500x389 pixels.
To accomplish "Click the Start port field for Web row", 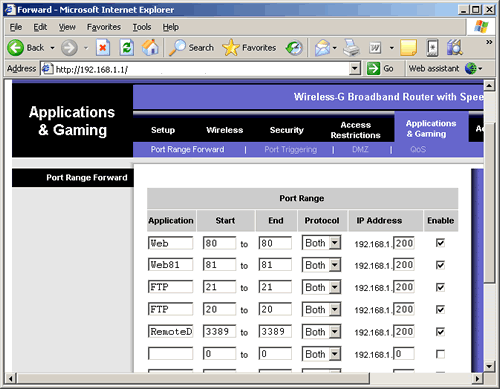I will [219, 243].
